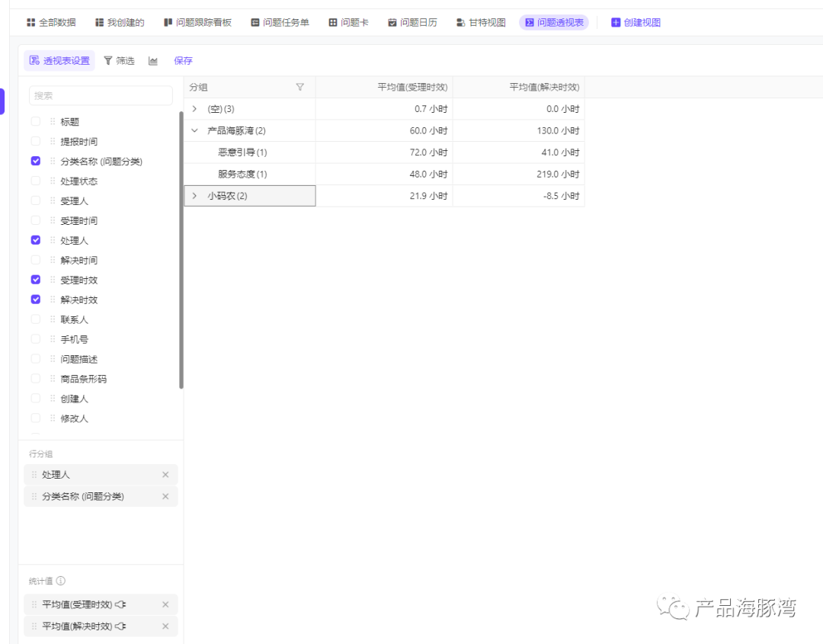This screenshot has height=644, width=823.
Task: Check the 联系人 checkbox
Action: pyautogui.click(x=36, y=319)
